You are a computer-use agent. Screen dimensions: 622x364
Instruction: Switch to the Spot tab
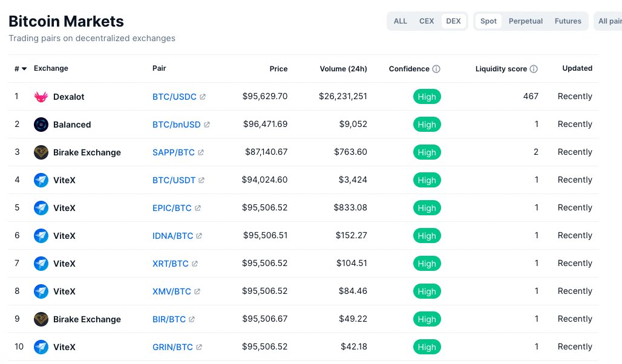[x=488, y=21]
